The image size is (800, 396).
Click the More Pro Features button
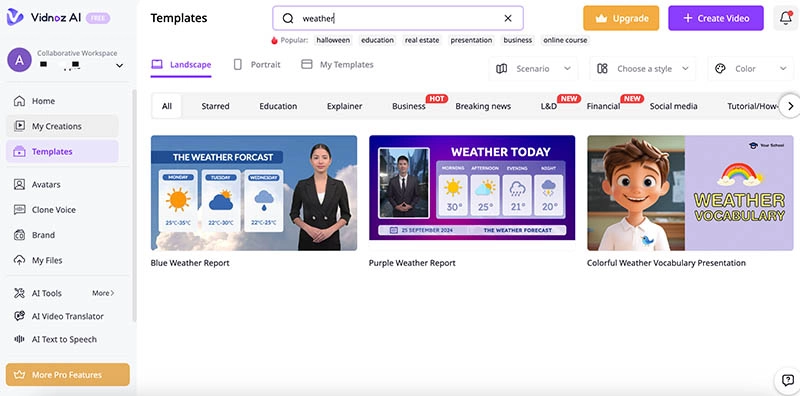point(67,375)
